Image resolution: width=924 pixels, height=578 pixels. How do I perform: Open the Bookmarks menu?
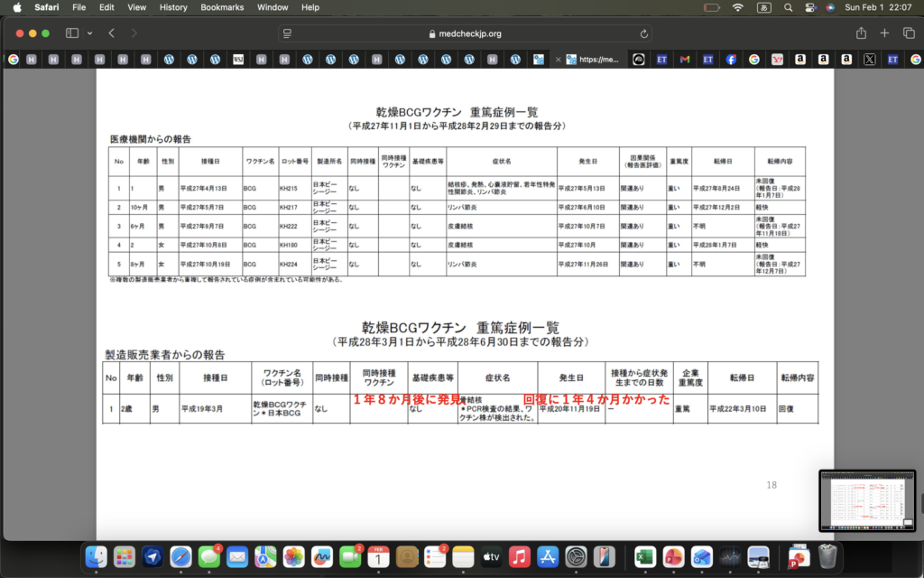[222, 7]
